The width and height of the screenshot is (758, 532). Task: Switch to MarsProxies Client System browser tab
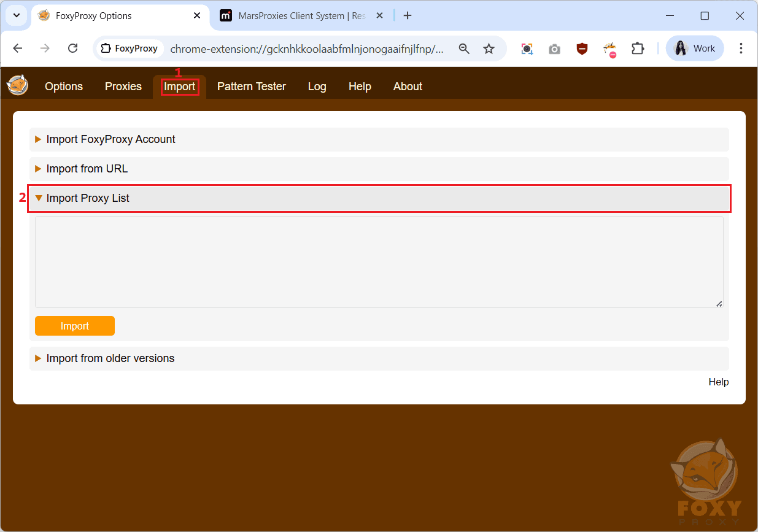click(301, 16)
